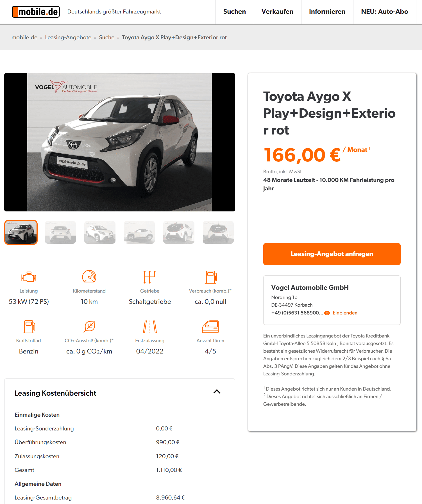This screenshot has width=422, height=504.
Task: Click the Verbrauch fuel pump icon
Action: click(210, 277)
